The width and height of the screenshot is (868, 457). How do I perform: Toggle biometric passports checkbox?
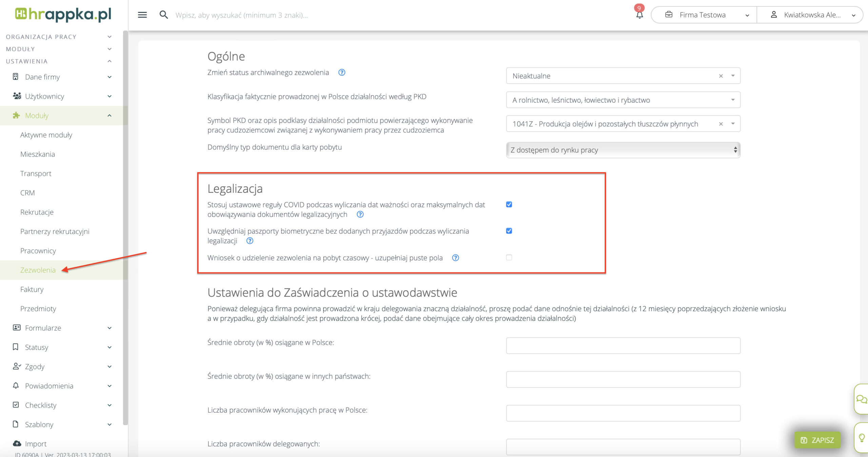coord(509,231)
